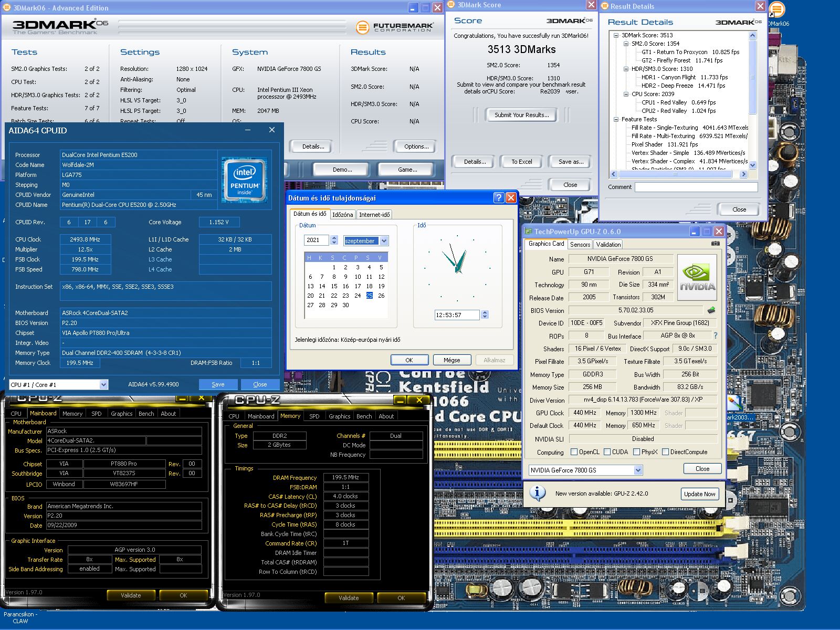Open the CPU #1 / Core #1 dropdown
This screenshot has height=630, width=840.
pos(103,385)
